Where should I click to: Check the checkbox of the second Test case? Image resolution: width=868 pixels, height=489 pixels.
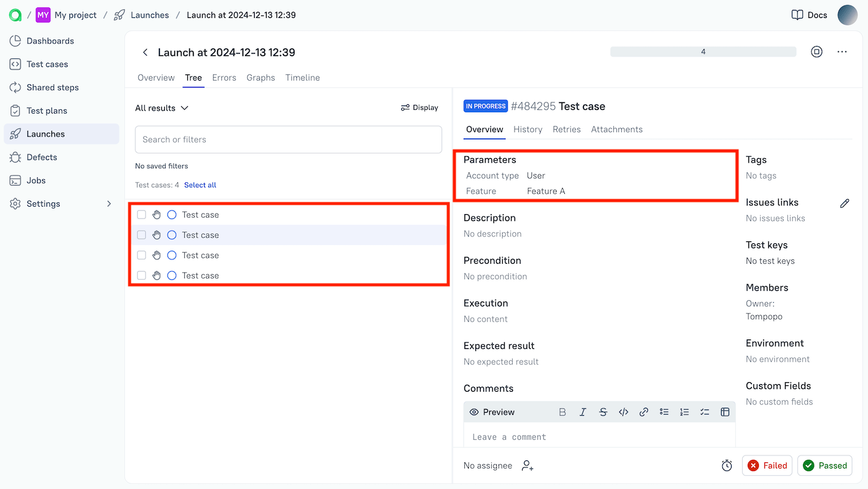pyautogui.click(x=141, y=235)
